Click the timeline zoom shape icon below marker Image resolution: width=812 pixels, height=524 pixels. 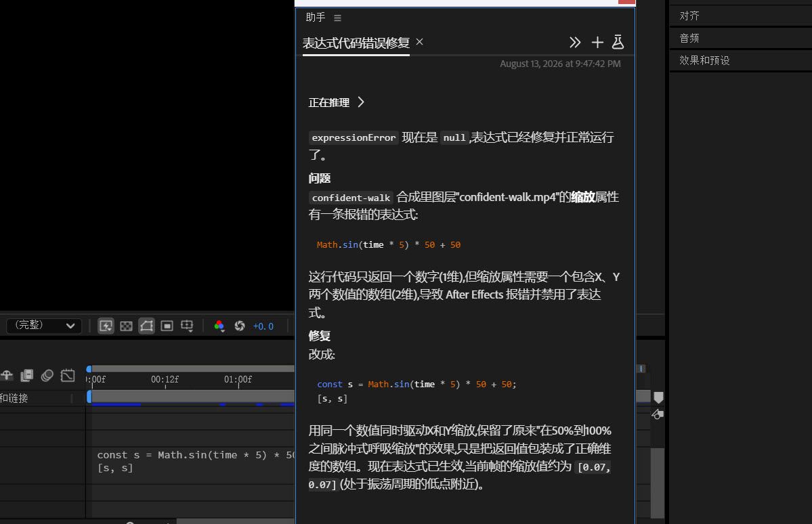(657, 415)
